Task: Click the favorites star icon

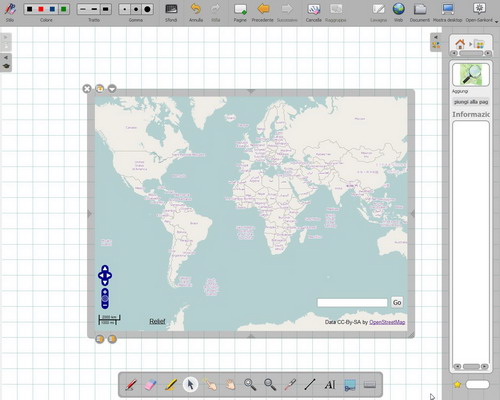Action: click(x=457, y=385)
